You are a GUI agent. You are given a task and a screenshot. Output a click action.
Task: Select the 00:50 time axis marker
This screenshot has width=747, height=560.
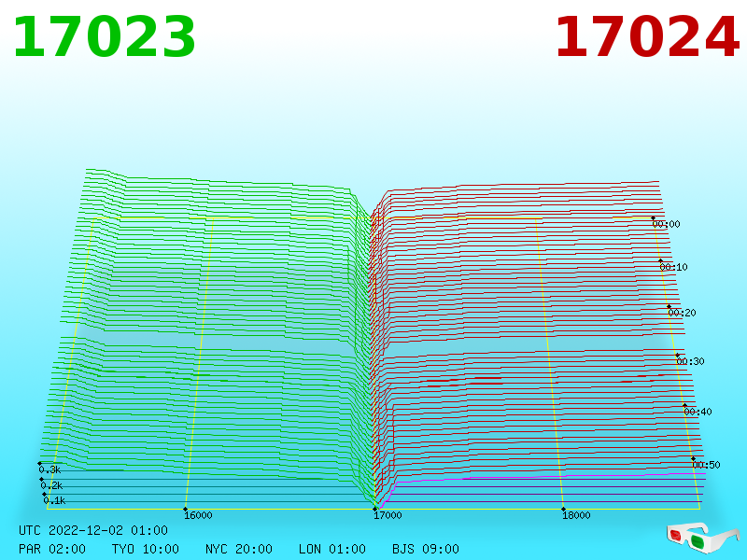(x=706, y=465)
